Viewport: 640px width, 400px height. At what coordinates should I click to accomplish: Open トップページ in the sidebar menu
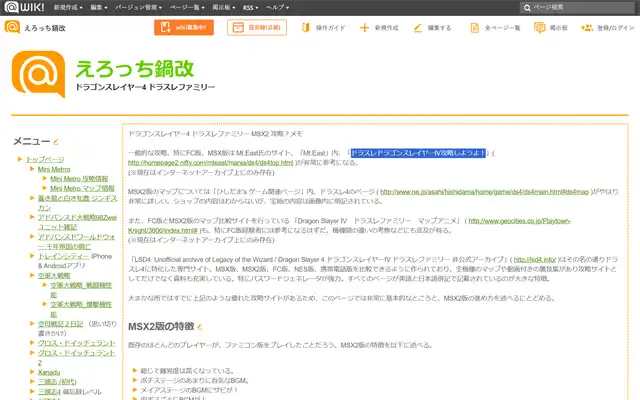[x=45, y=159]
